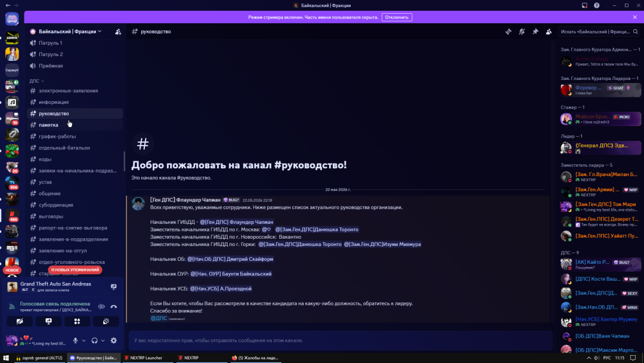Screen dimensions: 644x363
Task: Open channel информация
Action: pos(75,102)
